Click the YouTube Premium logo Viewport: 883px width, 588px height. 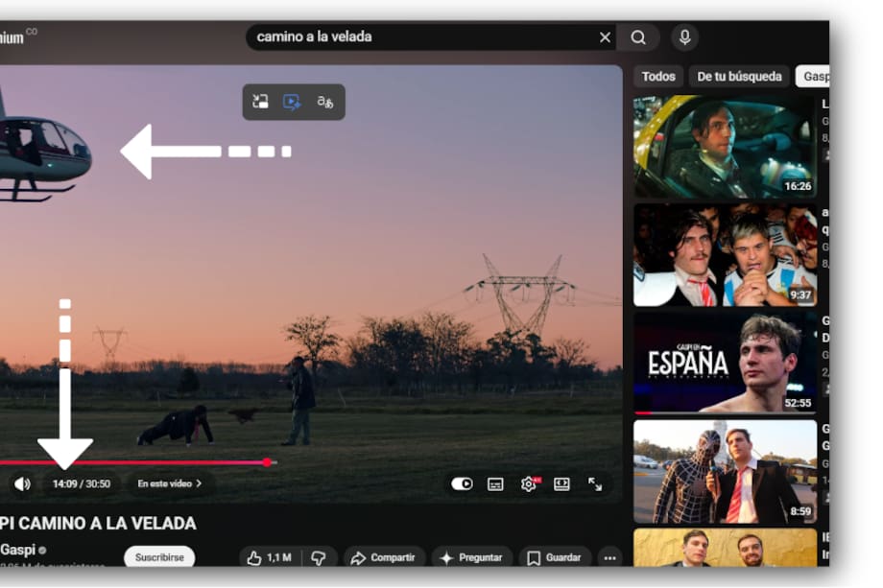[12, 37]
